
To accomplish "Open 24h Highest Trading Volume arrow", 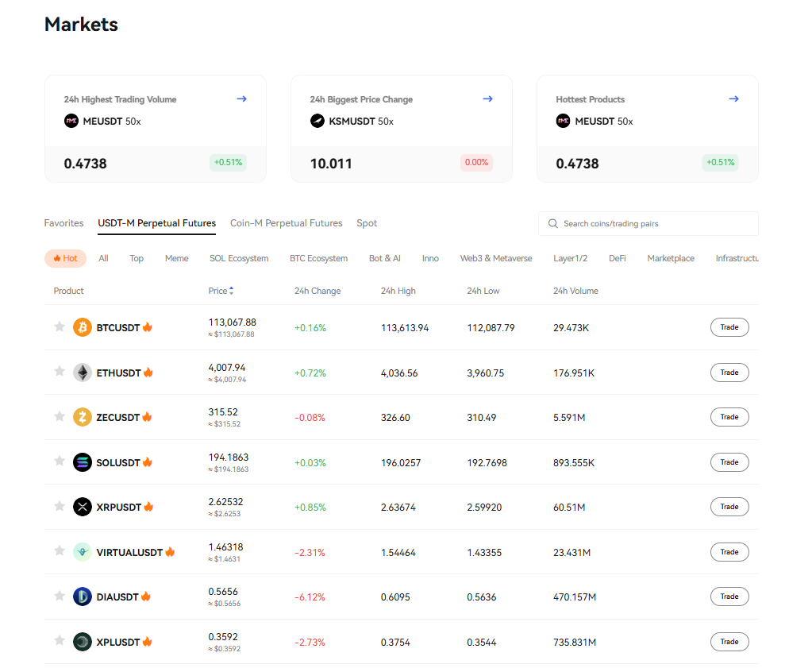I will pyautogui.click(x=242, y=99).
